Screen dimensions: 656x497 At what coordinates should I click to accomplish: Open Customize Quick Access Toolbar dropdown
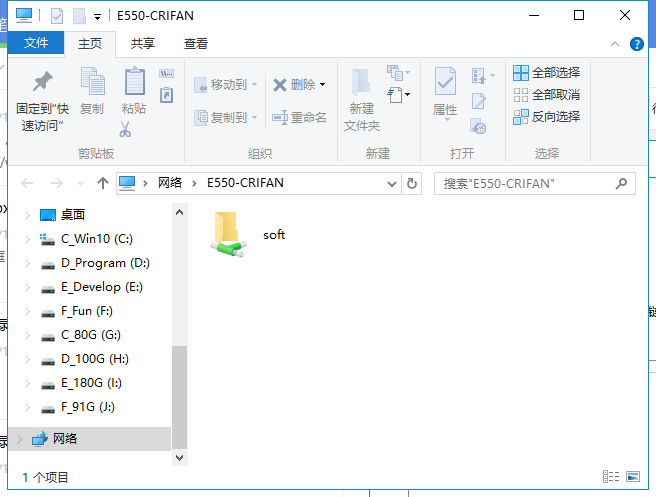[97, 17]
